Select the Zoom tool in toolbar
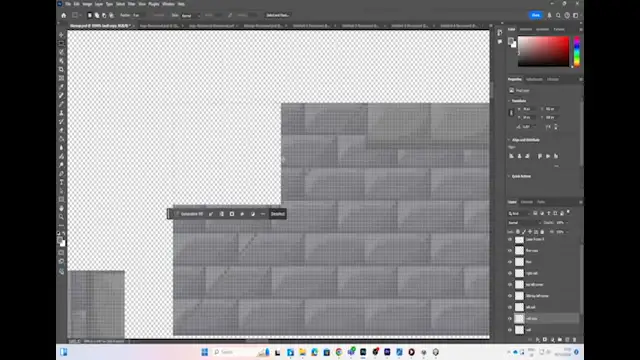Viewport: 640px width, 360px height. point(61,217)
